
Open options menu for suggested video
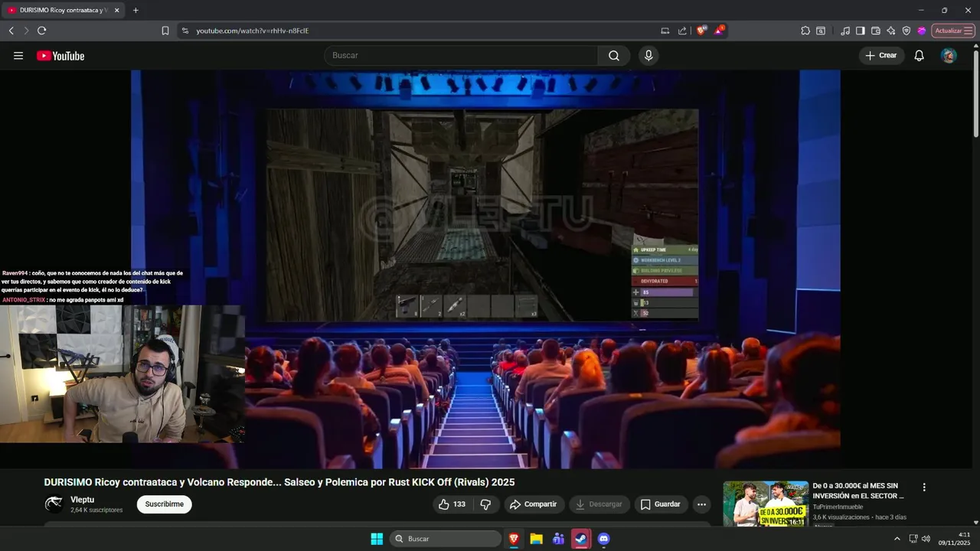[x=924, y=487]
